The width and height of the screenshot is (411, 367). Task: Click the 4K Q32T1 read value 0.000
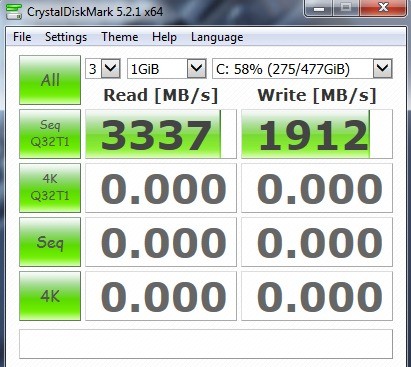(x=161, y=188)
